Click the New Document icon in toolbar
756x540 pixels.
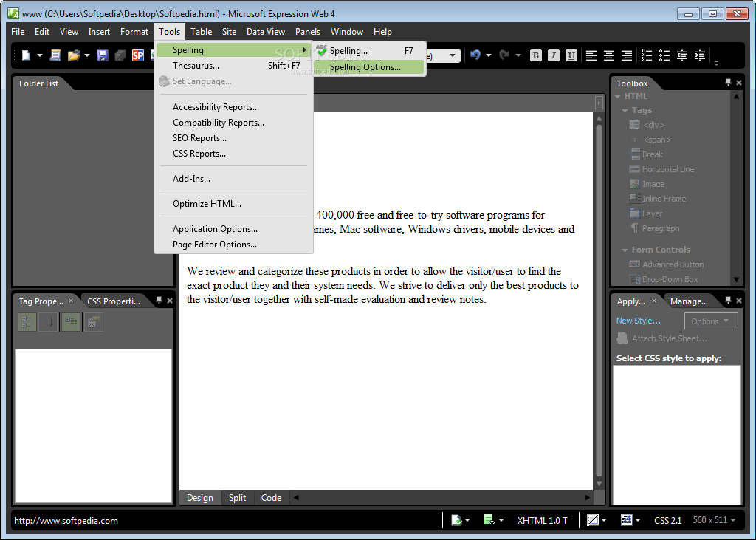(26, 55)
